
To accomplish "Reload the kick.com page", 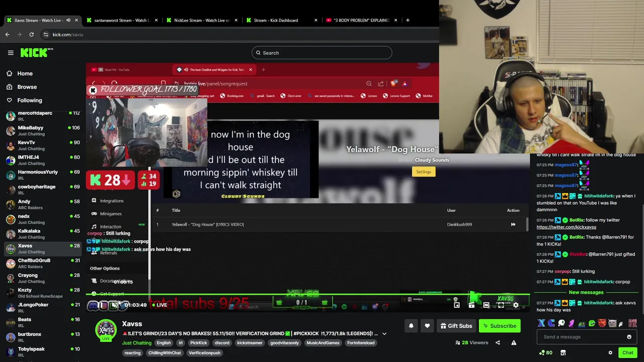I will (31, 34).
